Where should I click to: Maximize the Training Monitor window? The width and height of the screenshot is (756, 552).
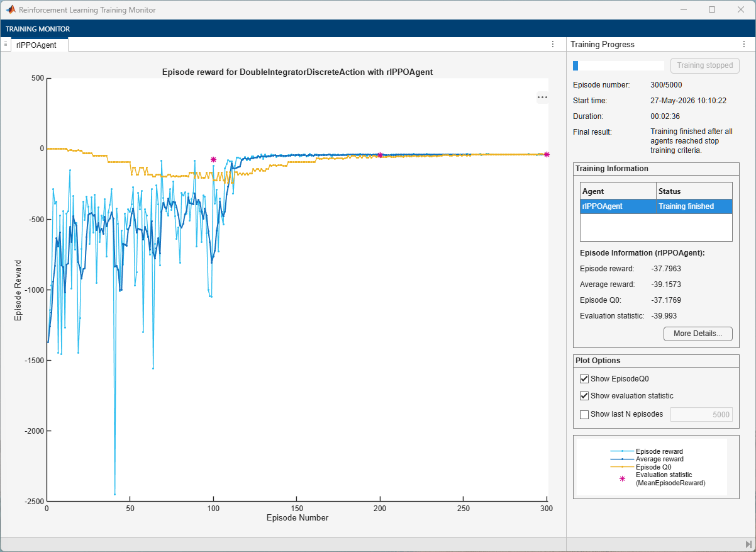[712, 9]
